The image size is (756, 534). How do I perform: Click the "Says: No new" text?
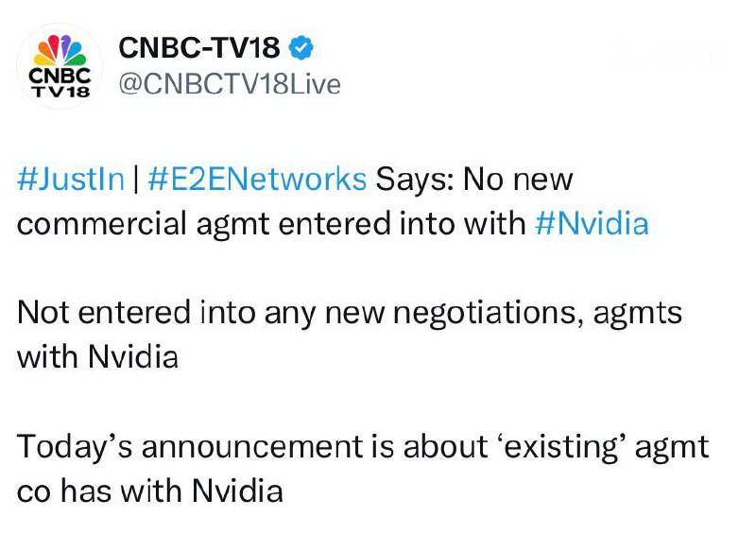[x=474, y=179]
